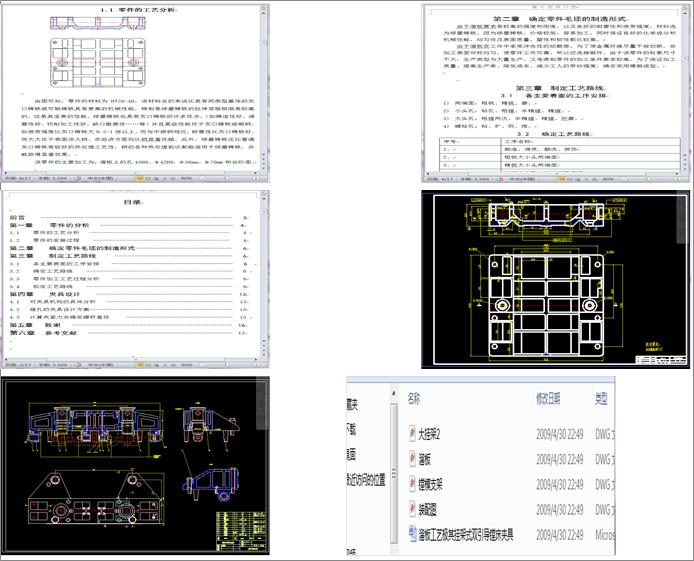Open the 大挂架2 DWG file
694x561 pixels.
[429, 434]
